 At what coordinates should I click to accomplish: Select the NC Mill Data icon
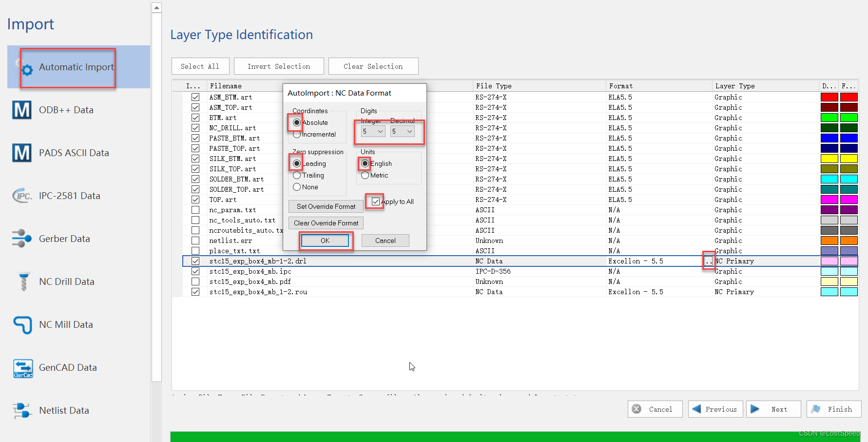(22, 324)
